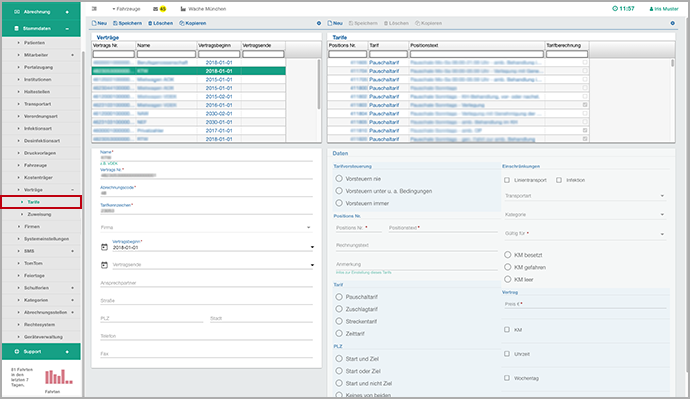This screenshot has width=690, height=399.
Task: Click the Preis € input field
Action: click(585, 304)
